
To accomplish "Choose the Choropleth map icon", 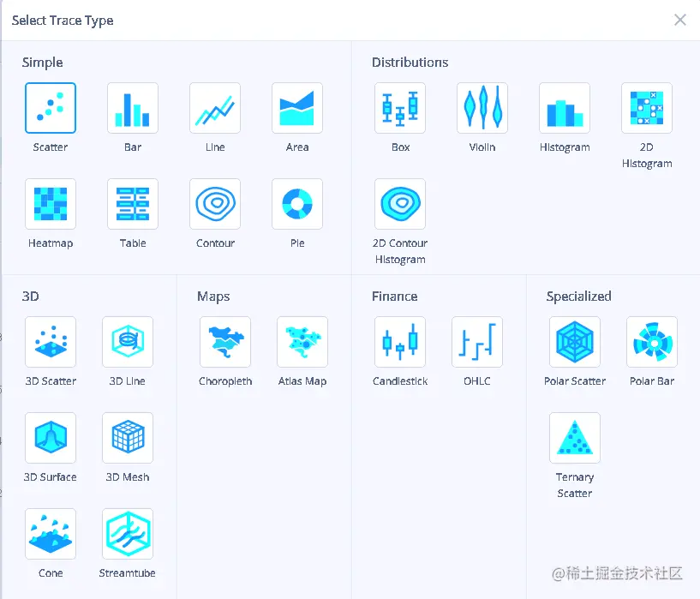I will 225,342.
